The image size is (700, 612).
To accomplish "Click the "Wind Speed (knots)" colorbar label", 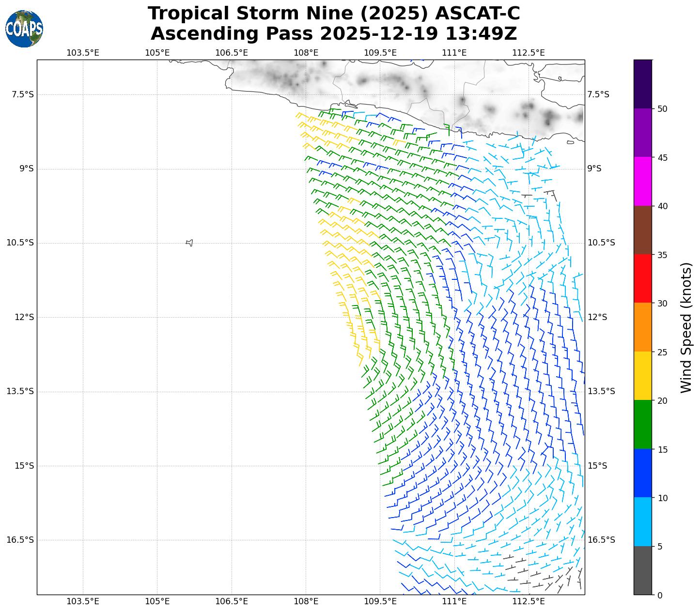I will 686,328.
